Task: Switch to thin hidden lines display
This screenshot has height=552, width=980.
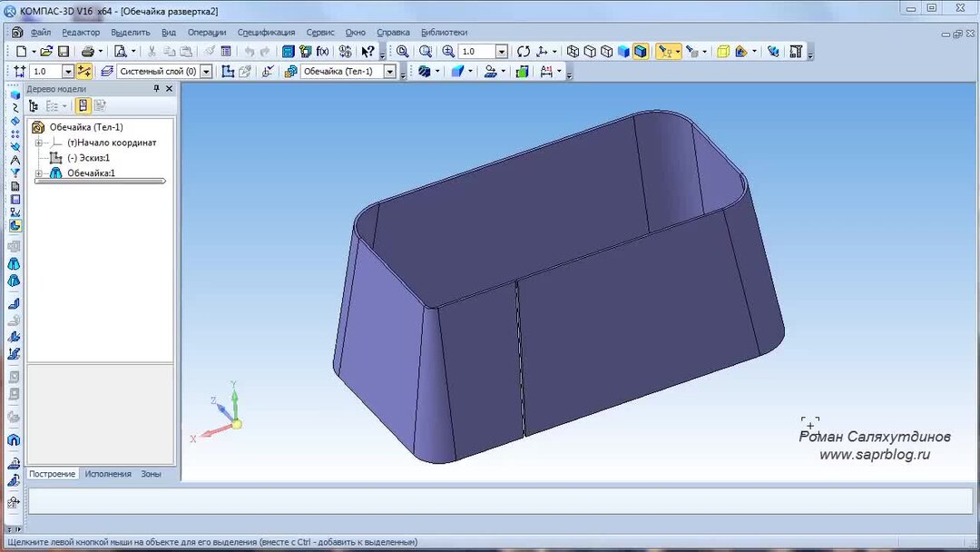Action: [606, 52]
